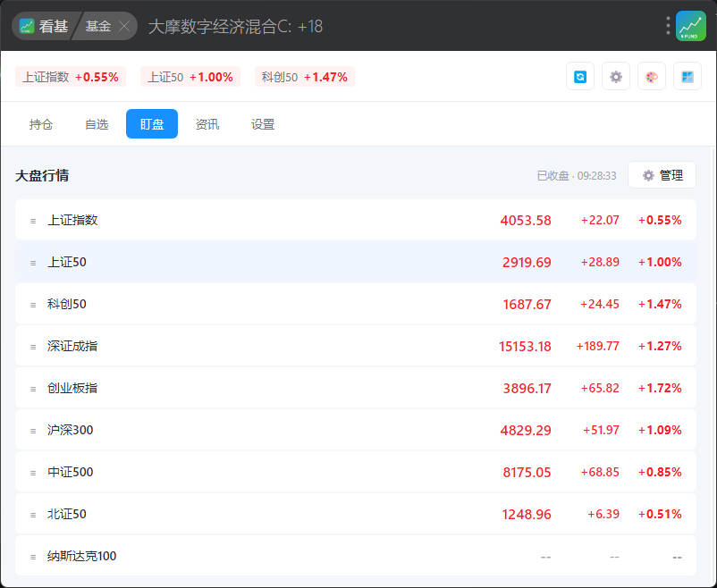
Task: Click the percentage +0.85%
Action: click(x=660, y=473)
